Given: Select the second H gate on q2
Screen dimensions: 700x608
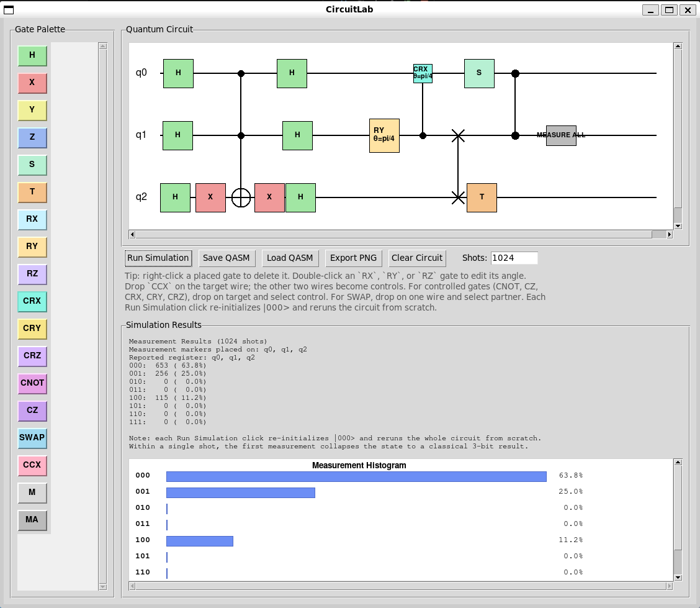Looking at the screenshot, I should [x=300, y=197].
